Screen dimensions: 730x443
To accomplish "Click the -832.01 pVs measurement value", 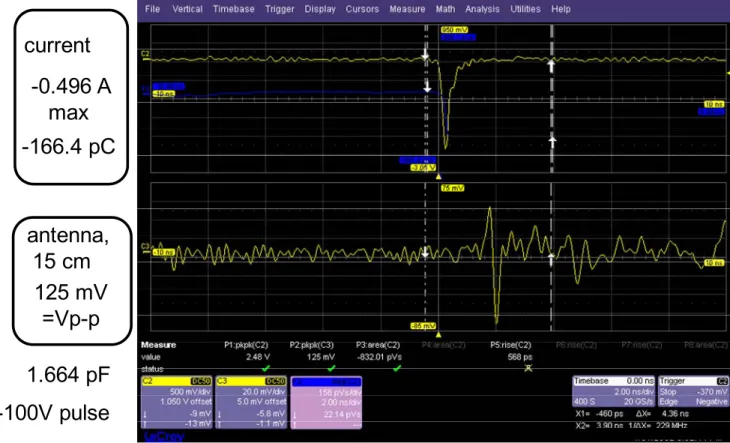I will tap(379, 357).
